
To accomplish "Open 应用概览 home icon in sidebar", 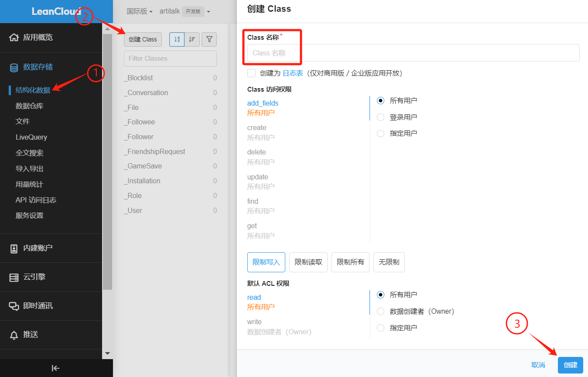I will click(x=14, y=37).
